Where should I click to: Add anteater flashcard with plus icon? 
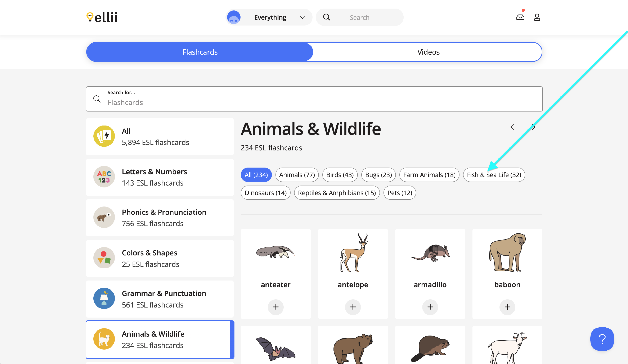(x=276, y=307)
